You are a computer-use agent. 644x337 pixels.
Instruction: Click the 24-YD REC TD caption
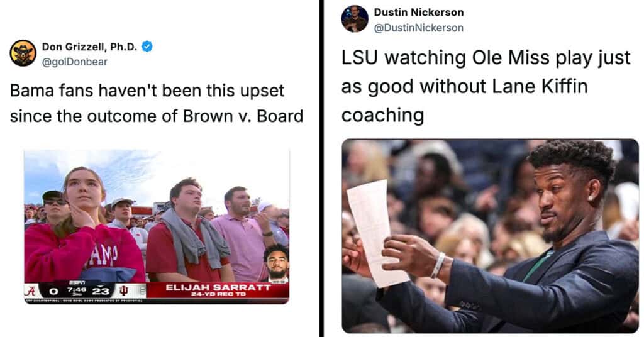(x=218, y=294)
